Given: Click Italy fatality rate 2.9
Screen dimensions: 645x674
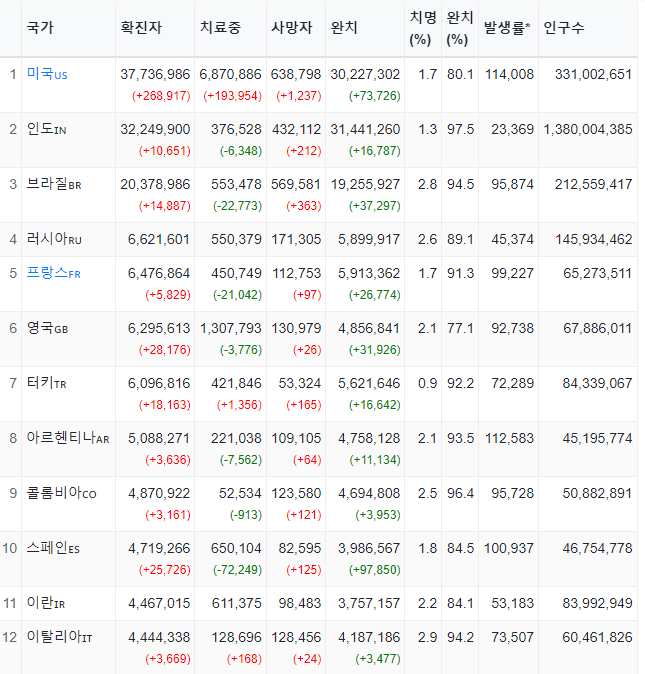Looking at the screenshot, I should (428, 637).
